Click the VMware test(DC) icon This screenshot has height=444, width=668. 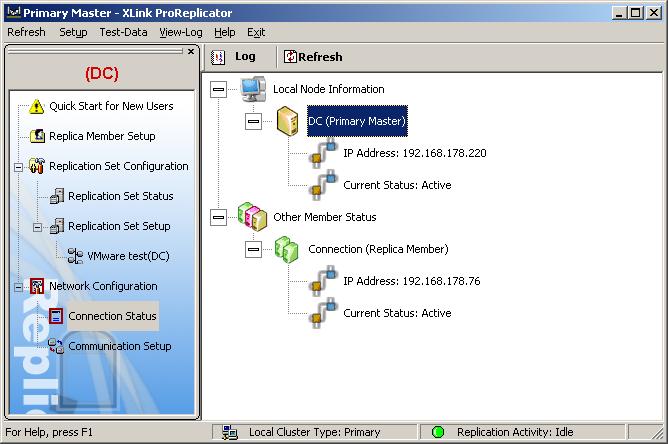(75, 256)
